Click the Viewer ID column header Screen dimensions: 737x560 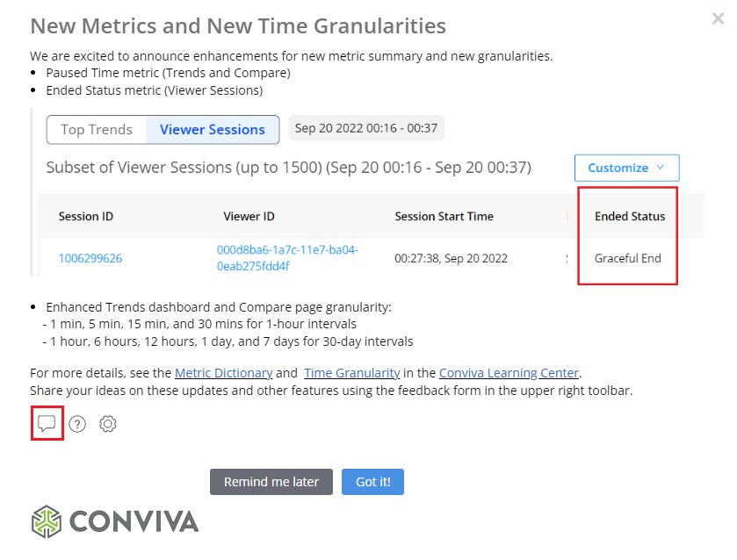249,216
